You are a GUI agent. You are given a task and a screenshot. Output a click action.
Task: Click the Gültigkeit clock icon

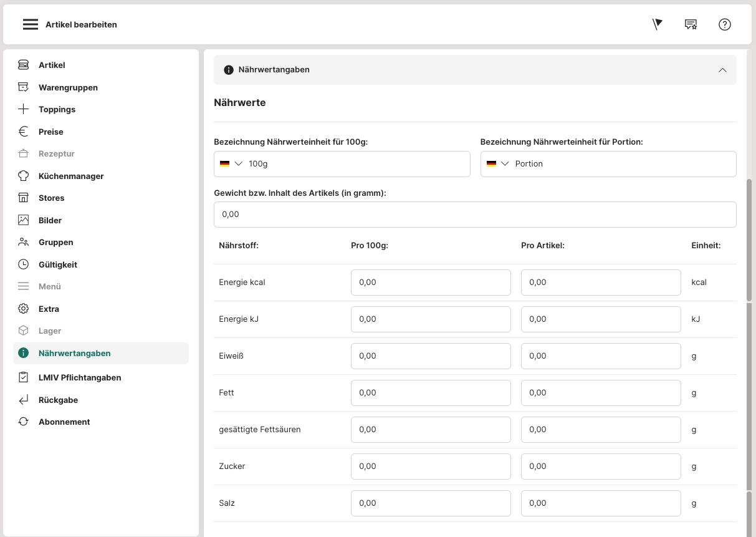click(23, 264)
